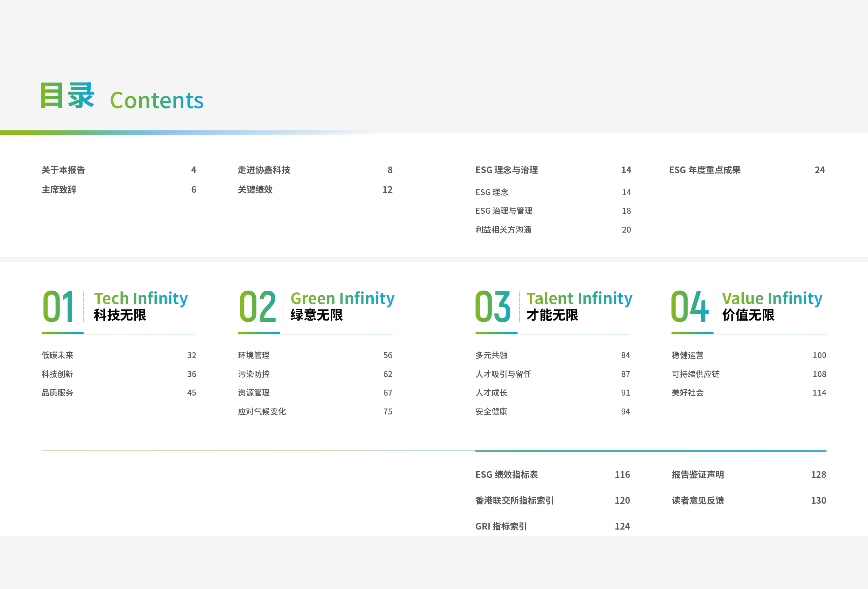The height and width of the screenshot is (589, 868).
Task: Click the Talent Infinity chapter title
Action: pyautogui.click(x=579, y=298)
